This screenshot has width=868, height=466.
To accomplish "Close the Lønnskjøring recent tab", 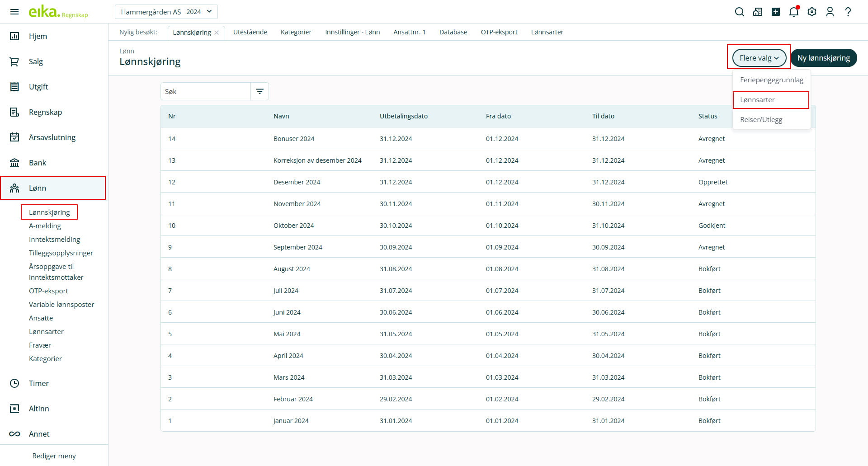I will pos(217,33).
